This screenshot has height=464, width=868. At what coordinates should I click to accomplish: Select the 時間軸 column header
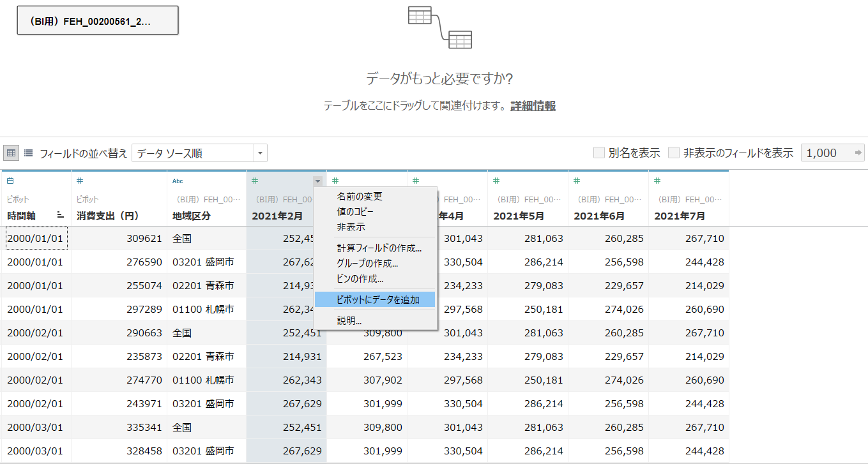pos(21,216)
